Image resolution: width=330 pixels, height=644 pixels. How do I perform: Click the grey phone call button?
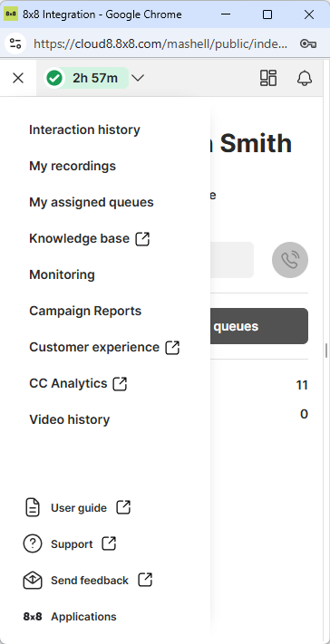[290, 260]
